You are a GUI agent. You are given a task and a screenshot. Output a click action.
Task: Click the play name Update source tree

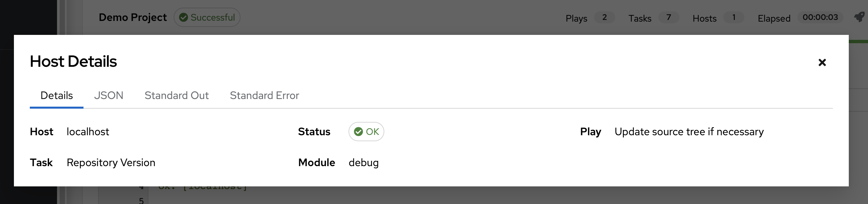click(689, 132)
